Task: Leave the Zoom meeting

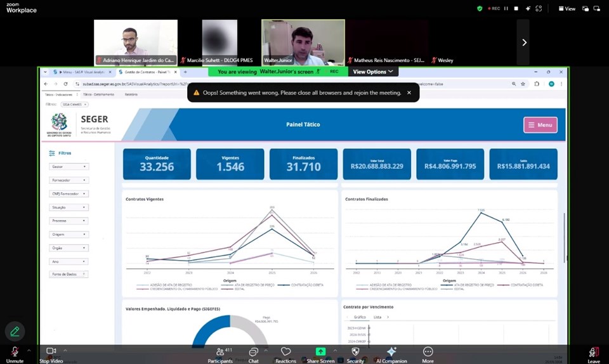Action: pyautogui.click(x=593, y=353)
